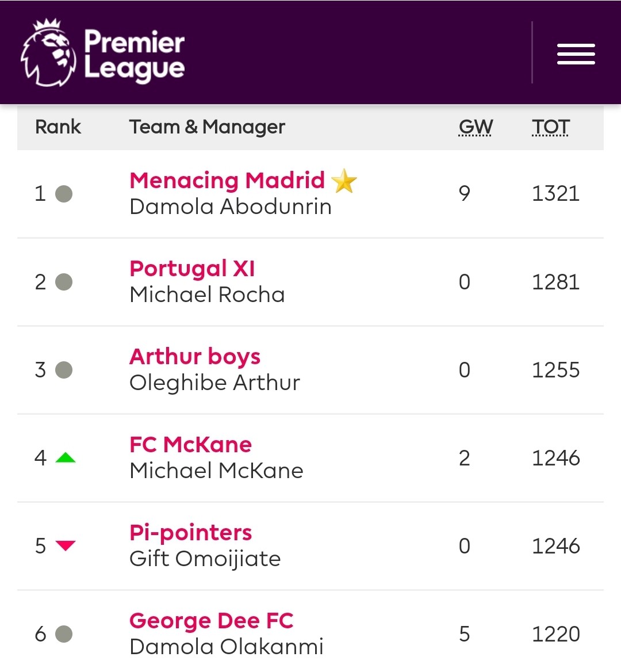This screenshot has width=621, height=672.
Task: Open the Arthur boys team link
Action: 195,357
